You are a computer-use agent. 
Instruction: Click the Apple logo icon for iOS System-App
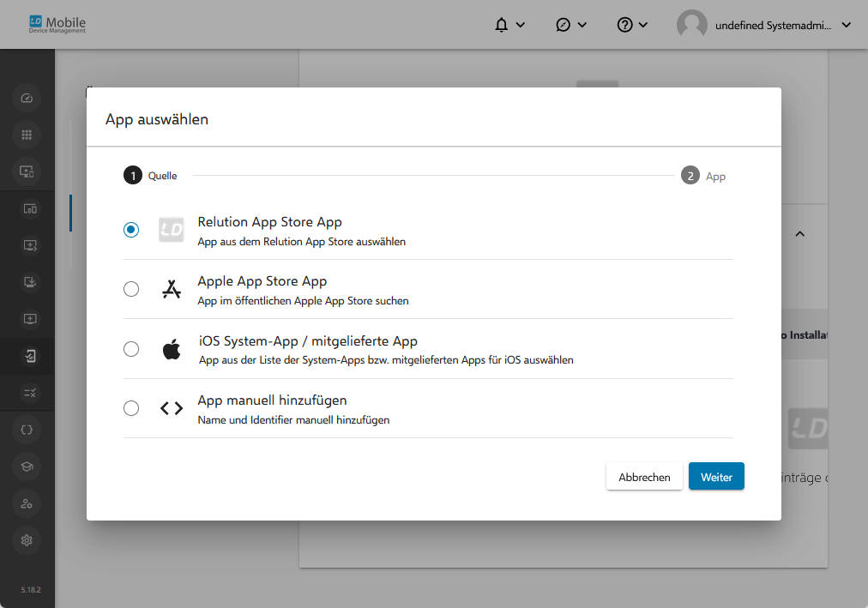tap(171, 349)
